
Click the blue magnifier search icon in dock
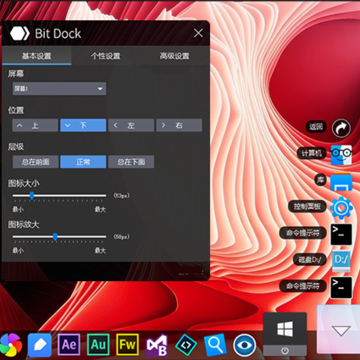click(x=215, y=345)
